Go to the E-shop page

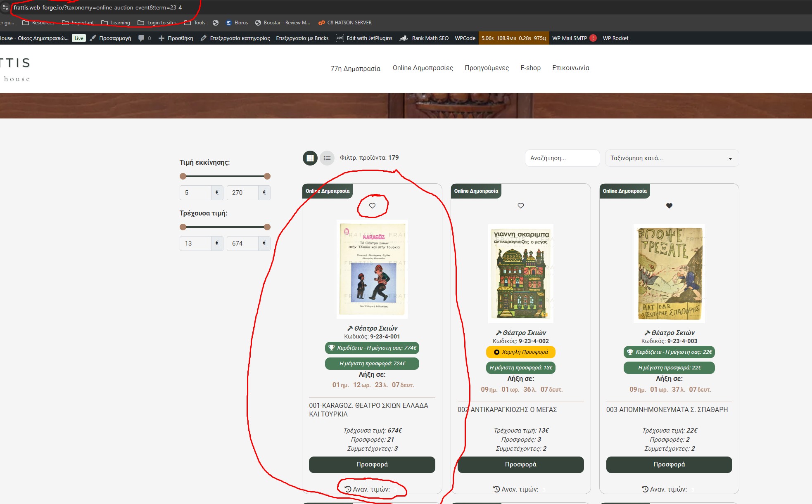tap(530, 68)
